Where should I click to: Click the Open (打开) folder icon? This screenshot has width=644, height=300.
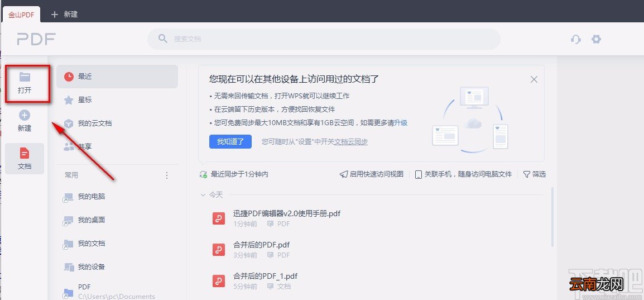[x=25, y=77]
